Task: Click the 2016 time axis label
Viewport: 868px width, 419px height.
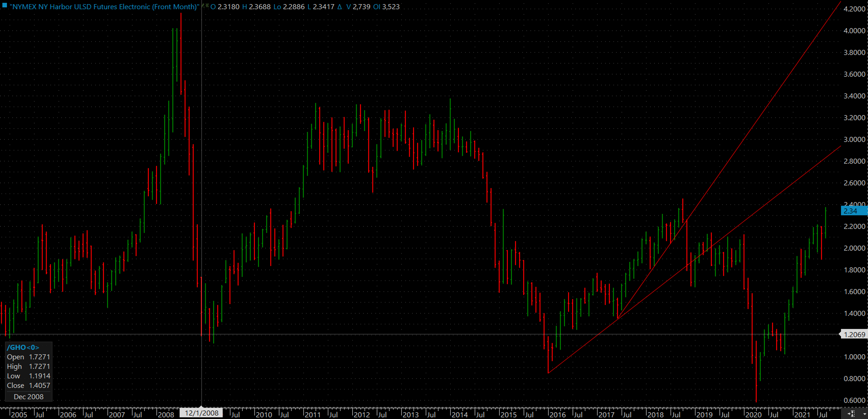Action: 558,415
